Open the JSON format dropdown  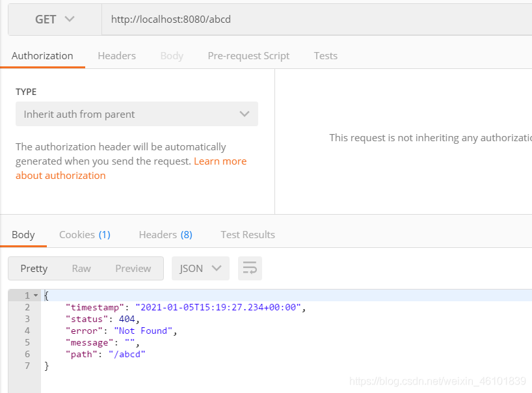[x=200, y=268]
